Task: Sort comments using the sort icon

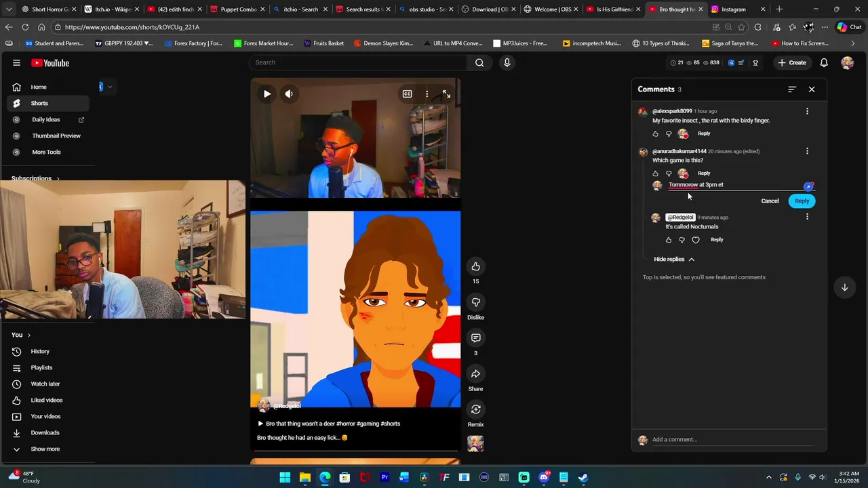Action: pos(792,89)
